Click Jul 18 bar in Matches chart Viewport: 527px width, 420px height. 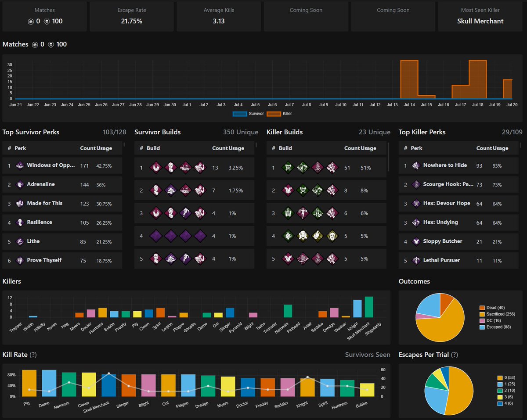pyautogui.click(x=478, y=79)
